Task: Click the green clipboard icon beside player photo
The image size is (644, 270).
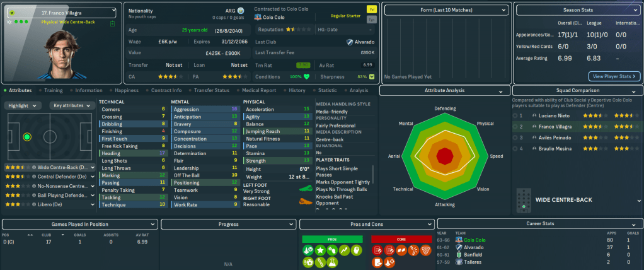Action: click(112, 23)
